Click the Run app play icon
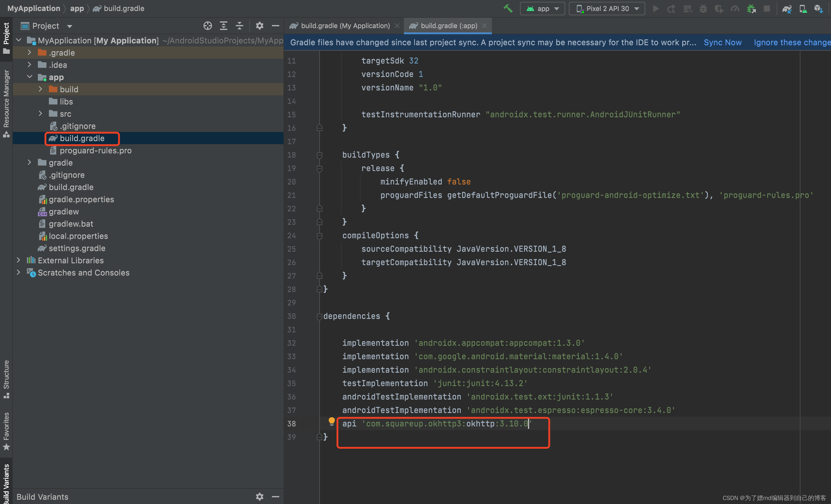The height and width of the screenshot is (504, 831). point(656,9)
